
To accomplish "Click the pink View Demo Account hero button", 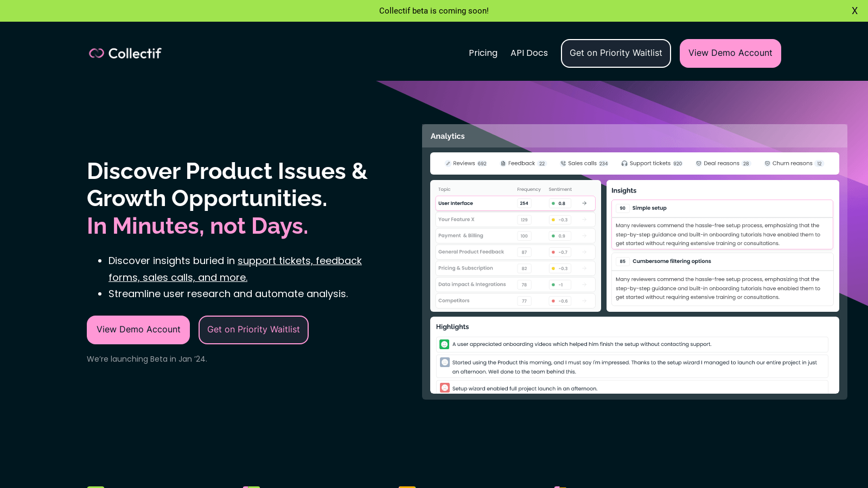I will tap(138, 330).
